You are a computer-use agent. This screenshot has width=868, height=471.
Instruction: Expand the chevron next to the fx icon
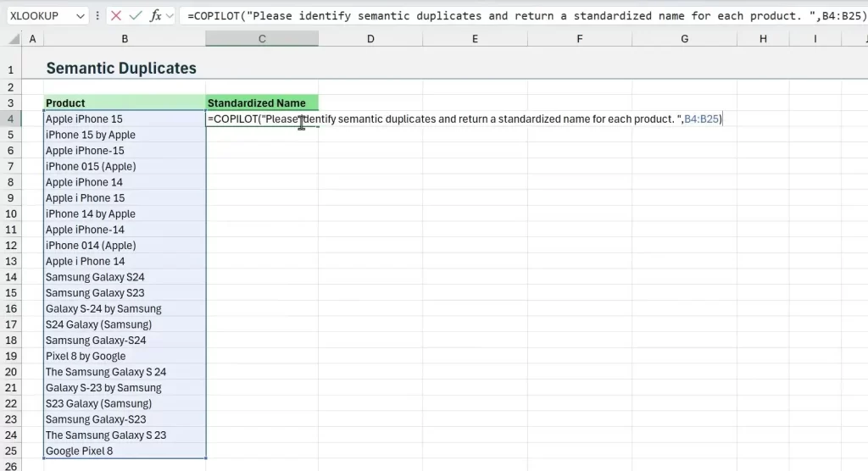(x=170, y=15)
